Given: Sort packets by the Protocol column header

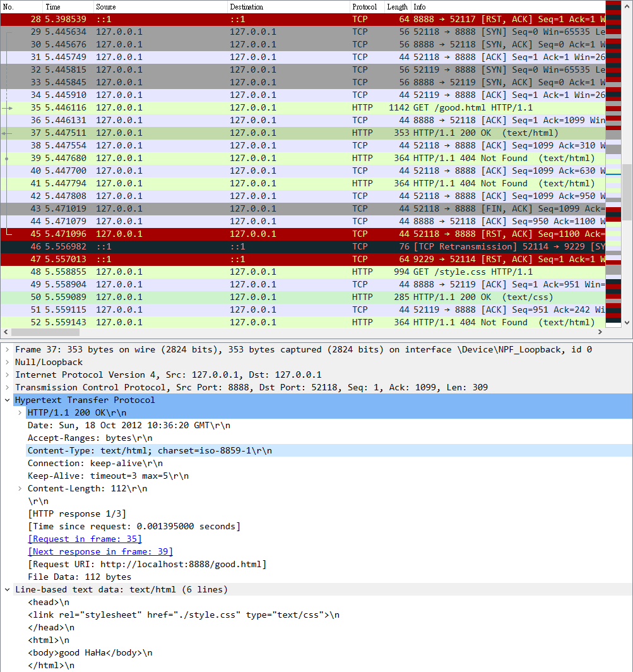Looking at the screenshot, I should click(367, 7).
